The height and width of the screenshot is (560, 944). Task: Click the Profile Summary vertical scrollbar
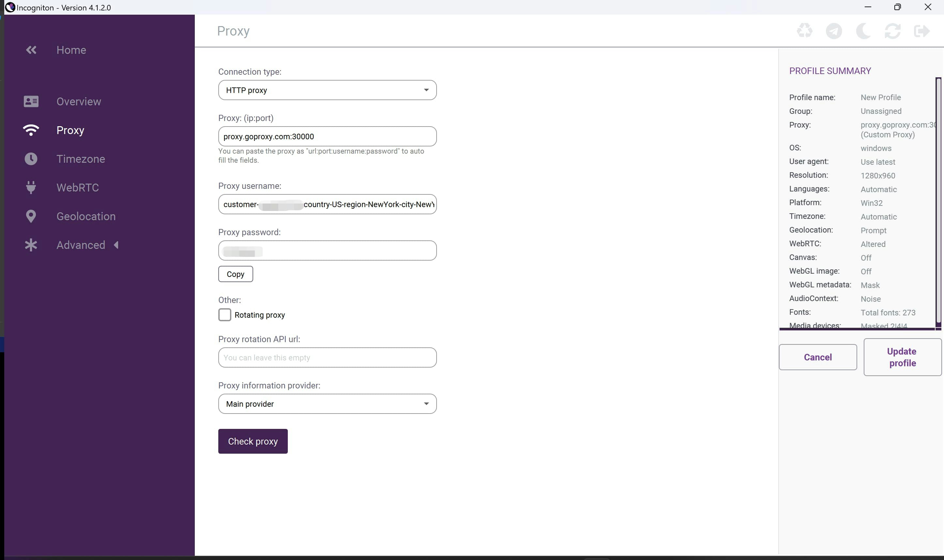[938, 200]
